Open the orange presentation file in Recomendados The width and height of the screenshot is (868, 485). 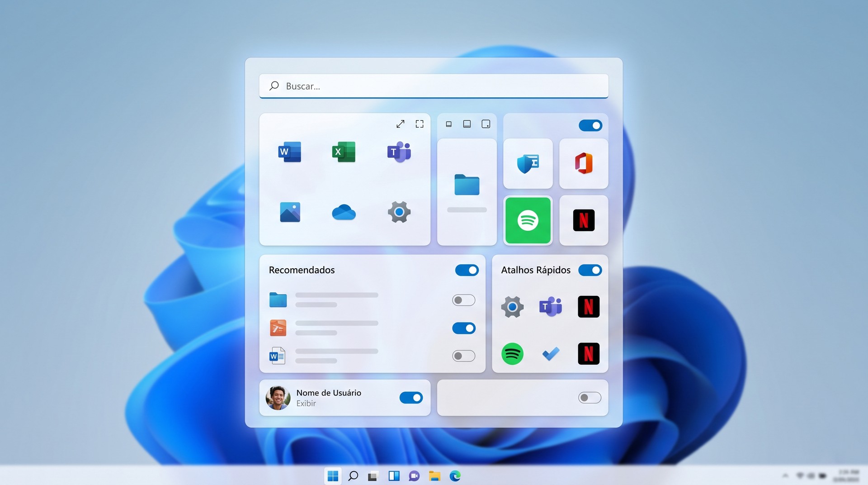coord(278,328)
